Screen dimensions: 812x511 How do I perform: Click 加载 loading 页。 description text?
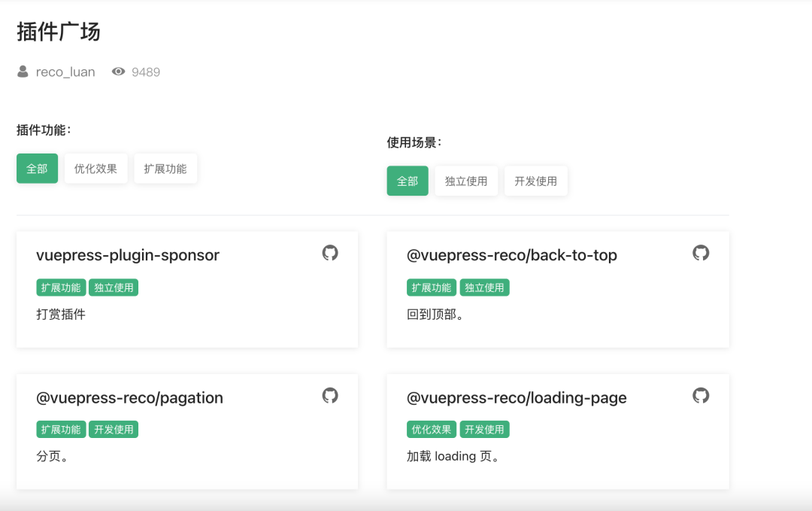pyautogui.click(x=453, y=456)
